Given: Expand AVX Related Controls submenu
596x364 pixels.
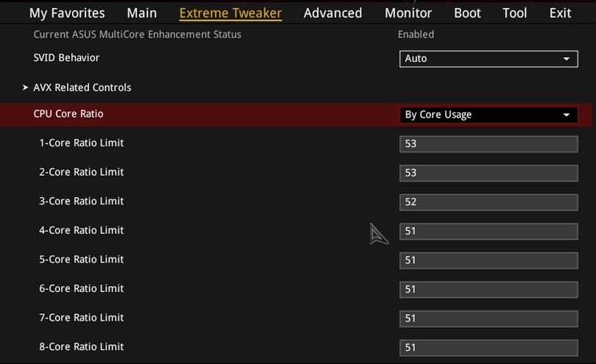Looking at the screenshot, I should [x=82, y=88].
